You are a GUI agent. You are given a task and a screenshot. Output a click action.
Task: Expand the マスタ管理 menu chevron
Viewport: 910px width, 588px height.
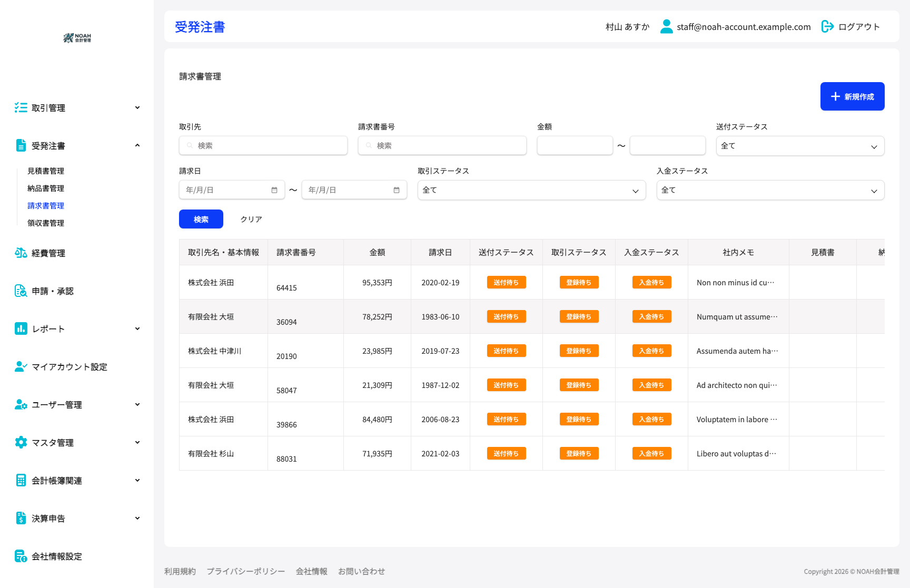click(137, 442)
